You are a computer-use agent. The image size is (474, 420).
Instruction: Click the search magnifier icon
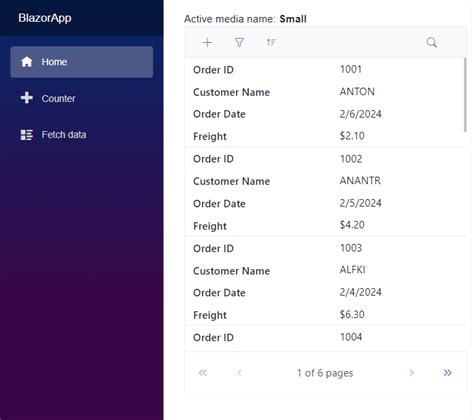(x=432, y=43)
